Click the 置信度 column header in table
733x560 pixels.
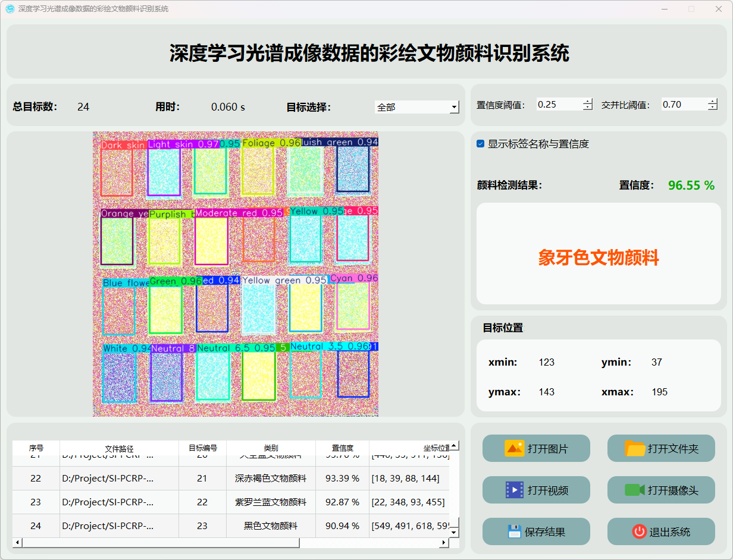tap(342, 448)
